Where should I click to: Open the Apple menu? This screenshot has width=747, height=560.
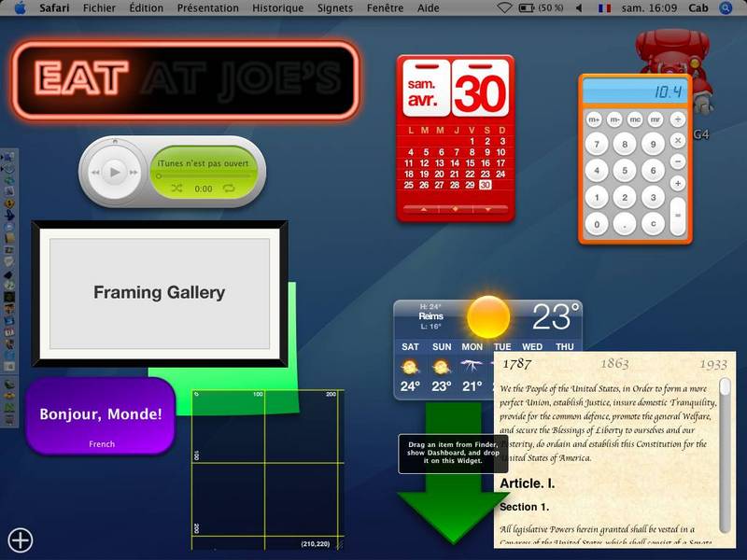tap(20, 8)
